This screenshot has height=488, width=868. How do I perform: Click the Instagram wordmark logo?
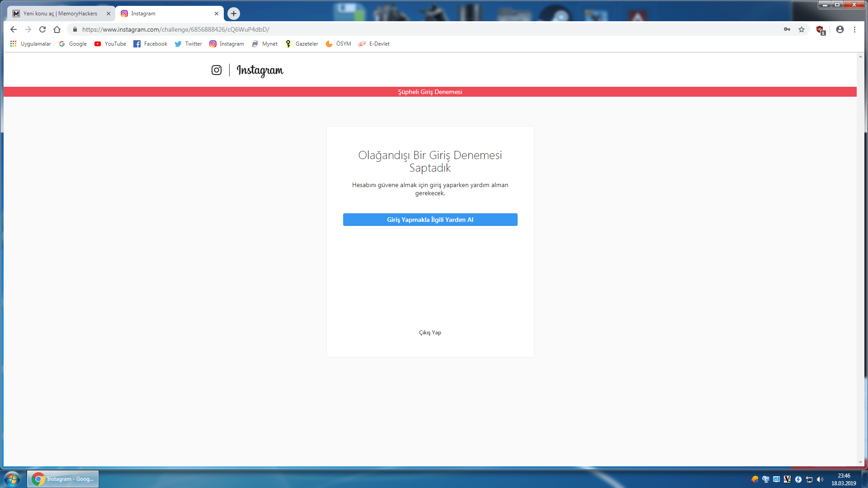tap(260, 70)
